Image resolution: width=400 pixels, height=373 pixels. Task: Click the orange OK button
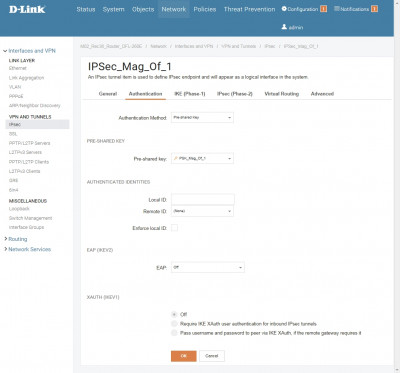pyautogui.click(x=184, y=356)
